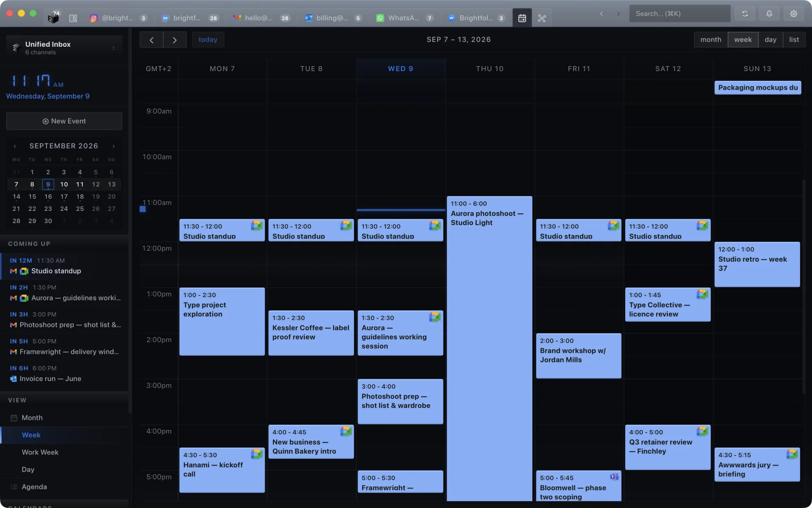Open Packaging mockups all-day event
Image resolution: width=812 pixels, height=508 pixels.
758,88
